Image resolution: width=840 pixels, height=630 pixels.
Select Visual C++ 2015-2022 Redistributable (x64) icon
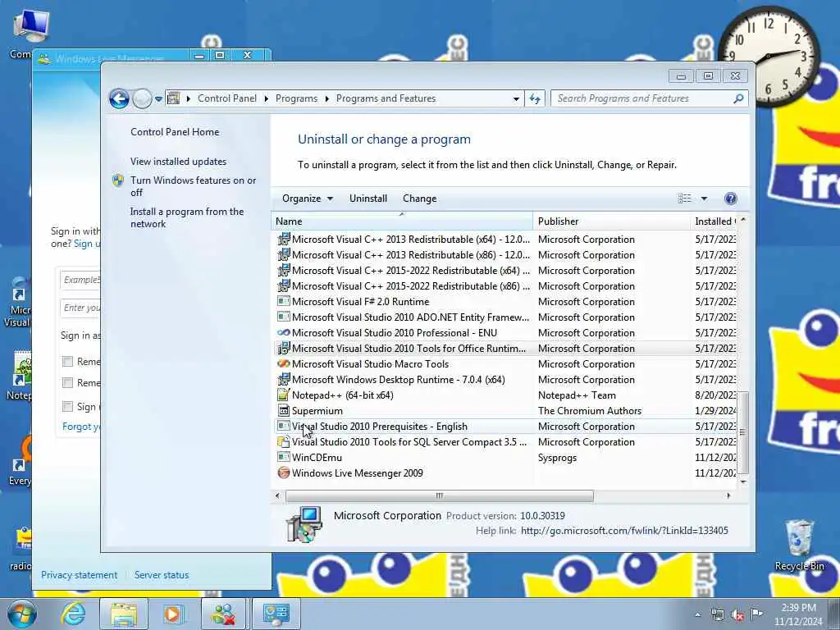click(283, 270)
